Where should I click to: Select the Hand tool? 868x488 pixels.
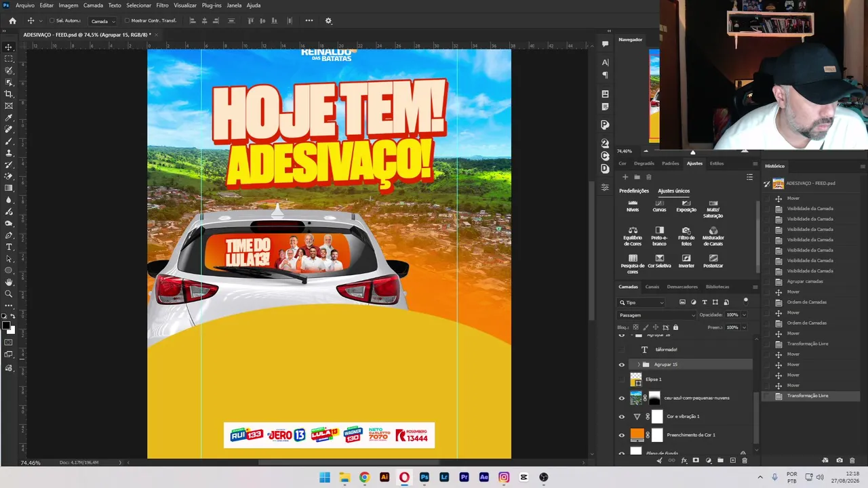tap(9, 282)
